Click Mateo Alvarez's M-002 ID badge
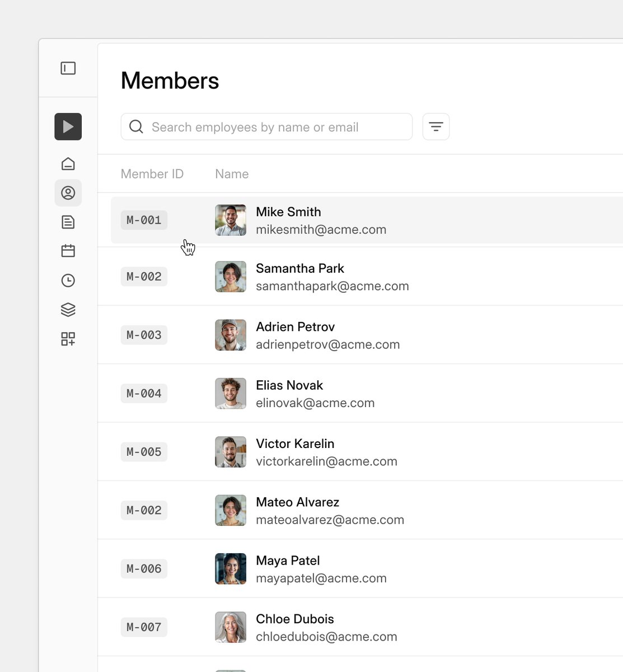Screen dimensions: 623x672 point(144,510)
